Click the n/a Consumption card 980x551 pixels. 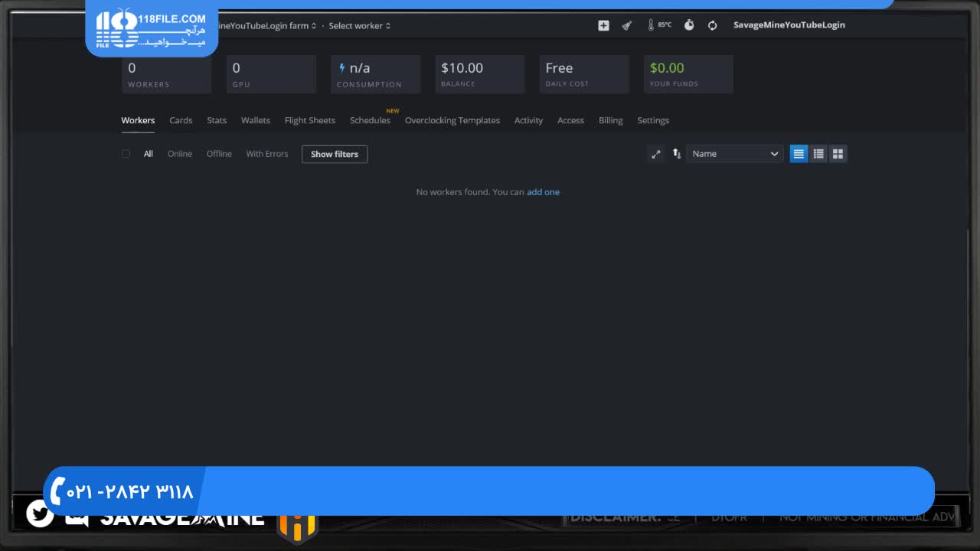click(x=375, y=74)
